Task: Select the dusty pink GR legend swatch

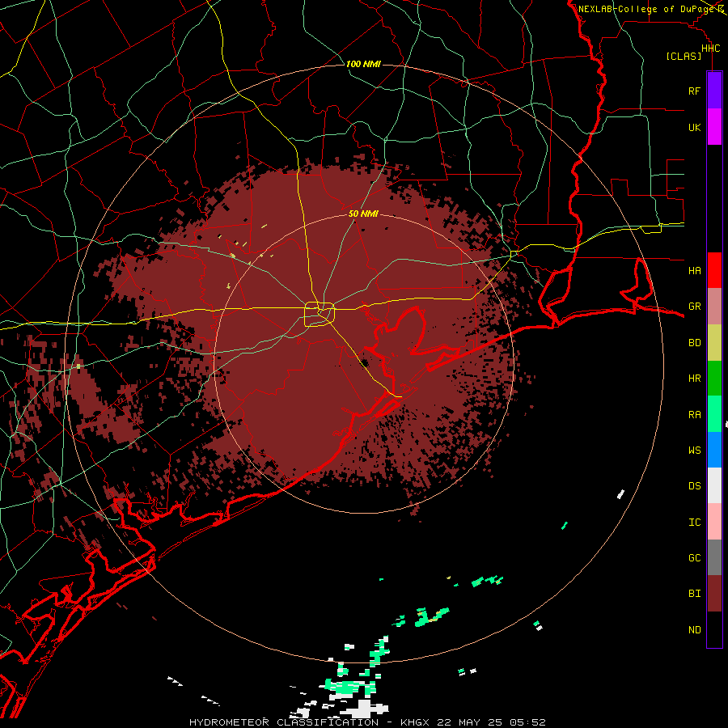Action: [714, 307]
